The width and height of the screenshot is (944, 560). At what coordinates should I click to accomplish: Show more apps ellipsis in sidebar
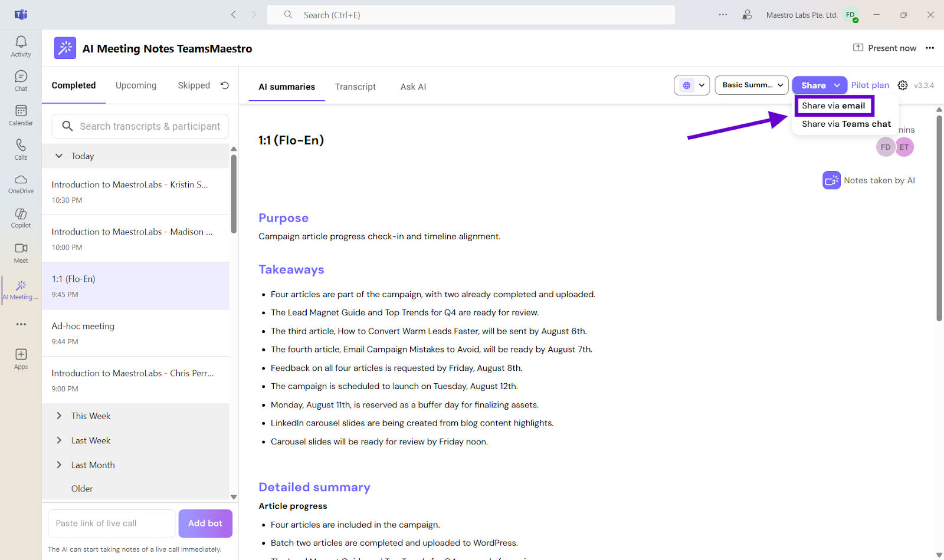21,324
